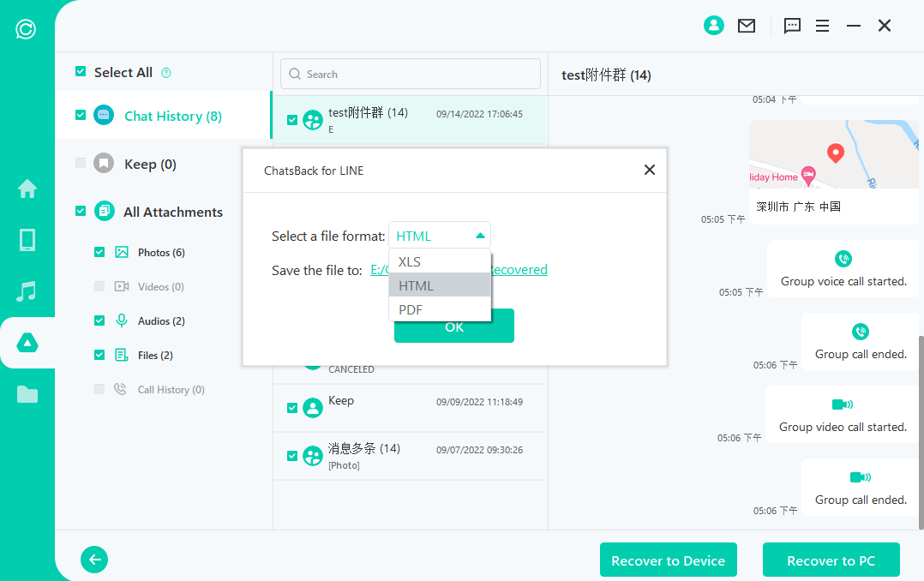Click the ChatsBack logo icon
924x581 pixels.
pyautogui.click(x=26, y=29)
